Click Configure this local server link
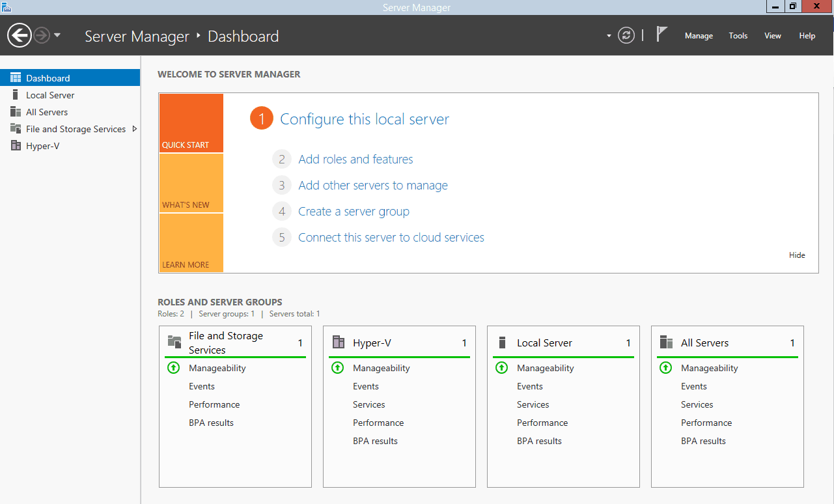834x504 pixels. point(365,119)
